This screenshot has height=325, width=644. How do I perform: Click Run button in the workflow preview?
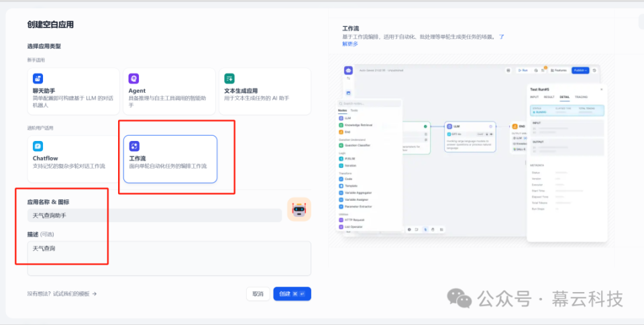click(523, 71)
